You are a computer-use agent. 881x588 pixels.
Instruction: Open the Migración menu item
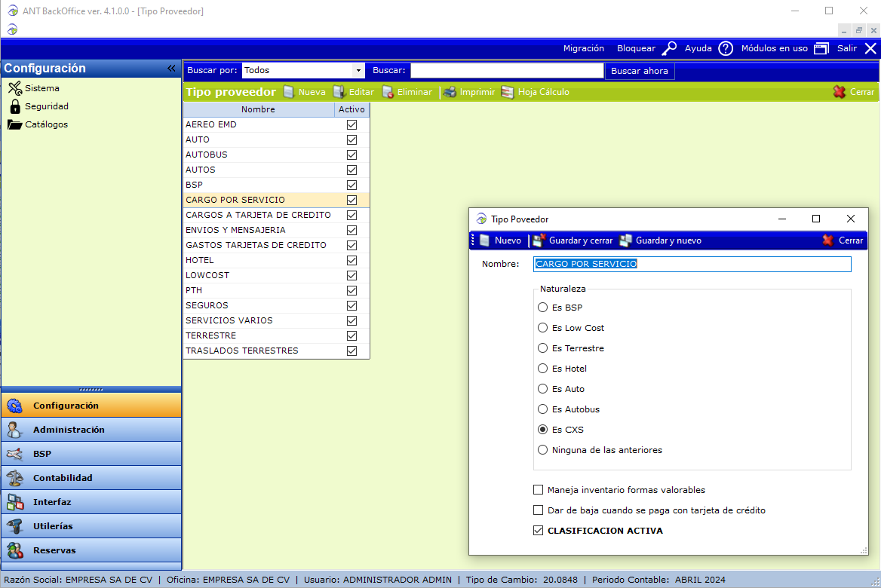[x=583, y=48]
